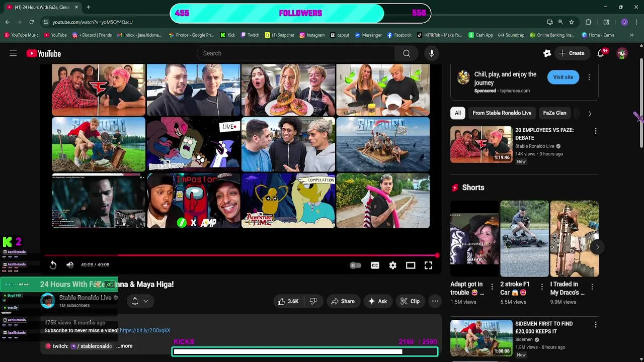
Task: Select From Stable Ronaldo Live chip
Action: click(502, 113)
